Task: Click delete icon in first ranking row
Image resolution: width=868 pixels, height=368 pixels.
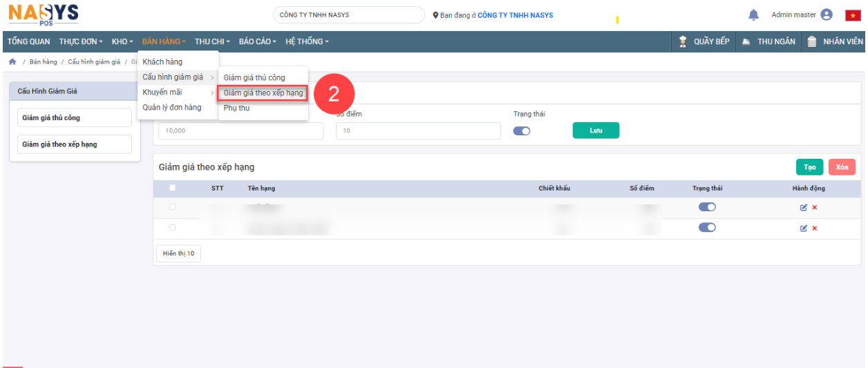Action: click(815, 208)
